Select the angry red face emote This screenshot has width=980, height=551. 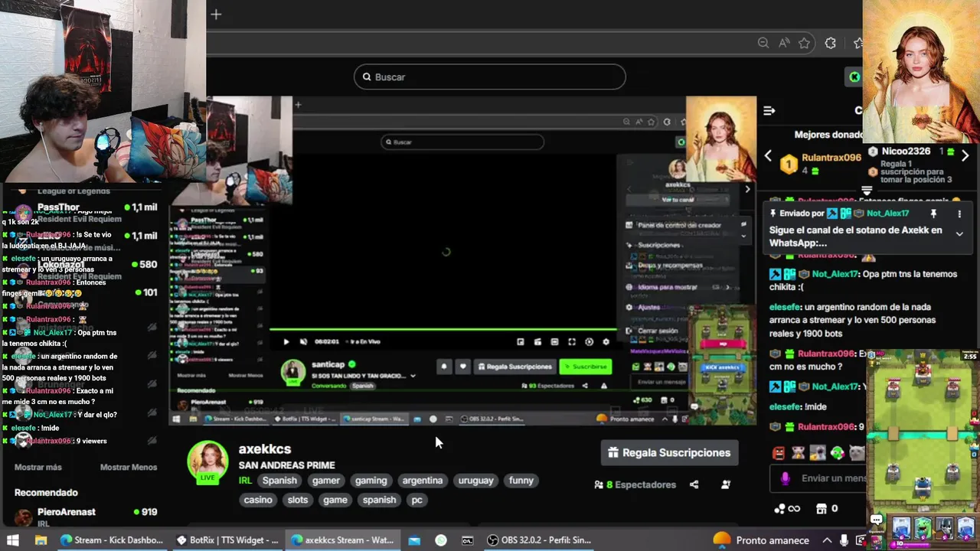(779, 453)
